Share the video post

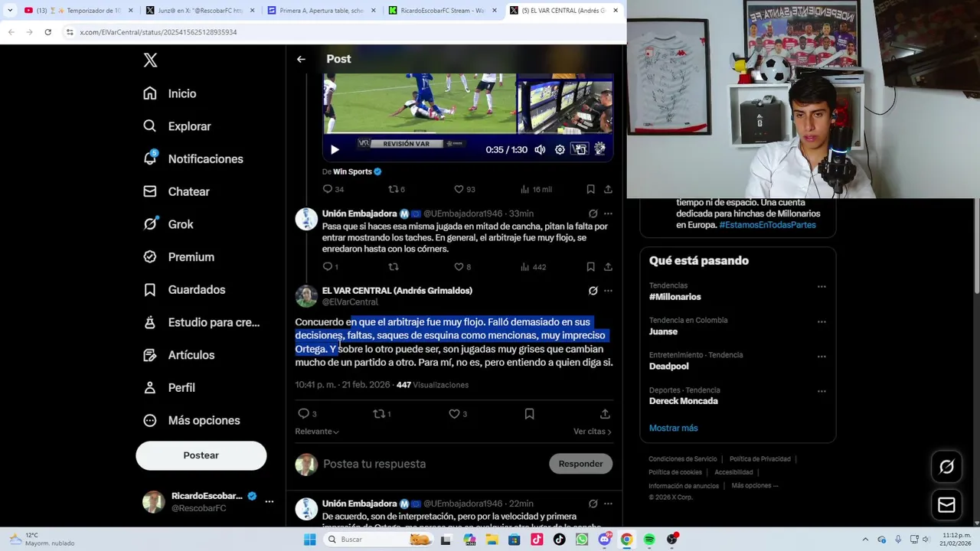coord(608,189)
